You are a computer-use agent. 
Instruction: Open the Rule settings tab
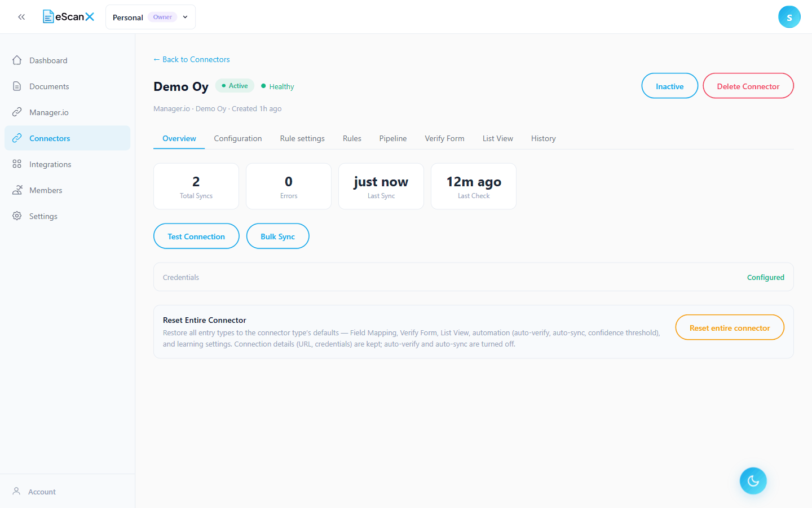coord(302,138)
